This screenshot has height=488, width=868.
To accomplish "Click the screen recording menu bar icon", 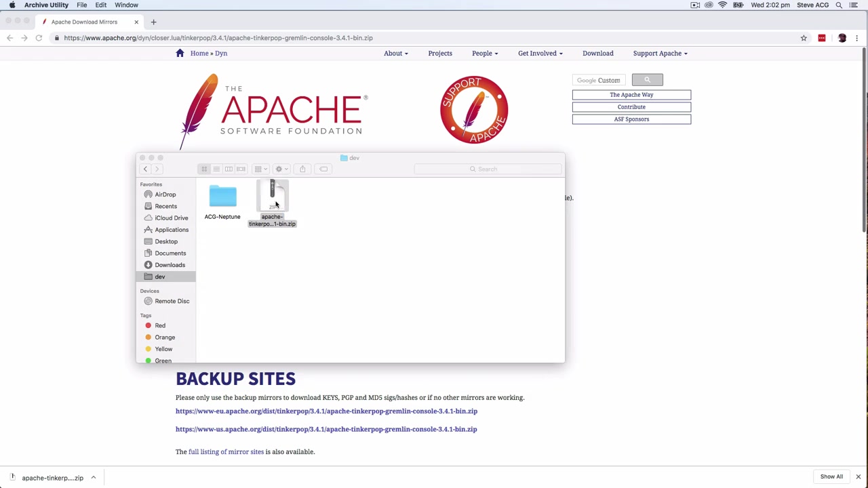I will pyautogui.click(x=695, y=5).
